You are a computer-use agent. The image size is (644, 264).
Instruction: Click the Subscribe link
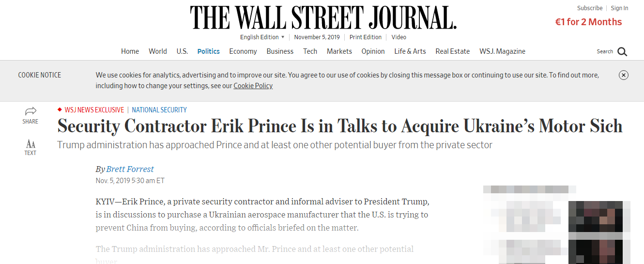[x=590, y=8]
